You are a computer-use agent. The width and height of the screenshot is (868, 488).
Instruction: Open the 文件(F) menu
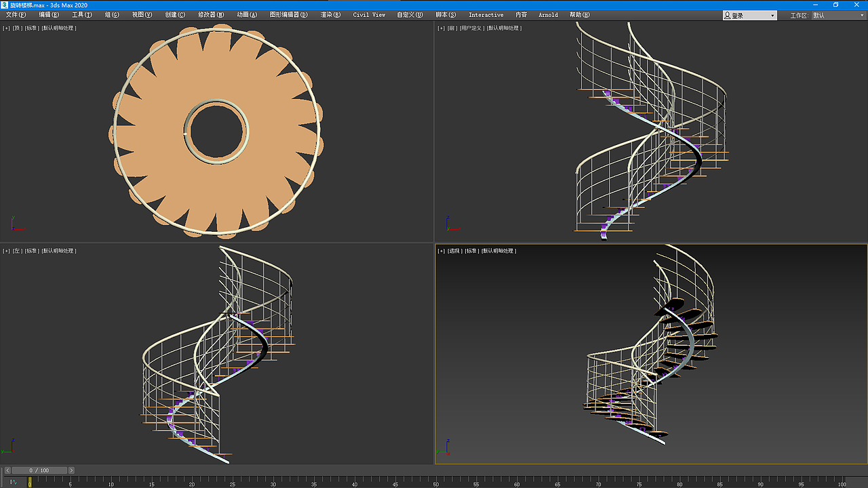click(x=16, y=15)
